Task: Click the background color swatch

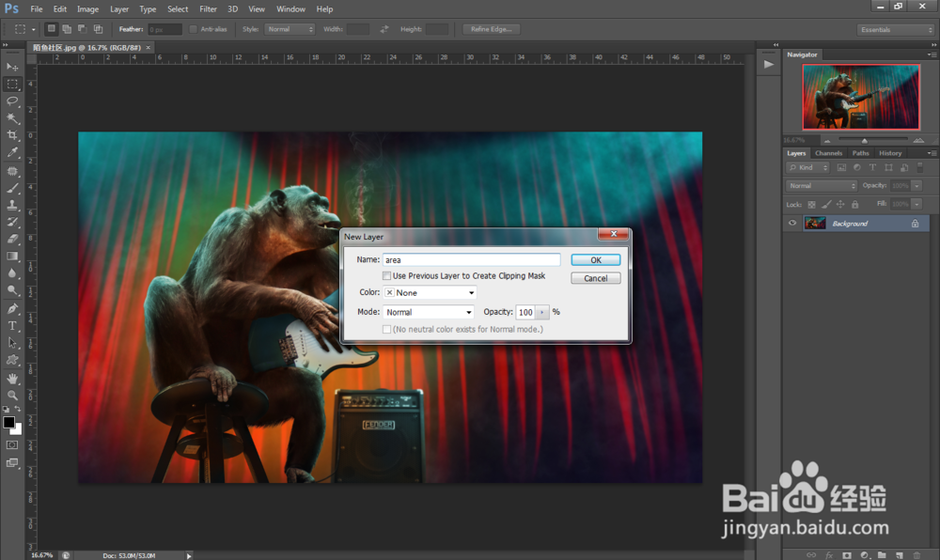Action: [x=18, y=429]
